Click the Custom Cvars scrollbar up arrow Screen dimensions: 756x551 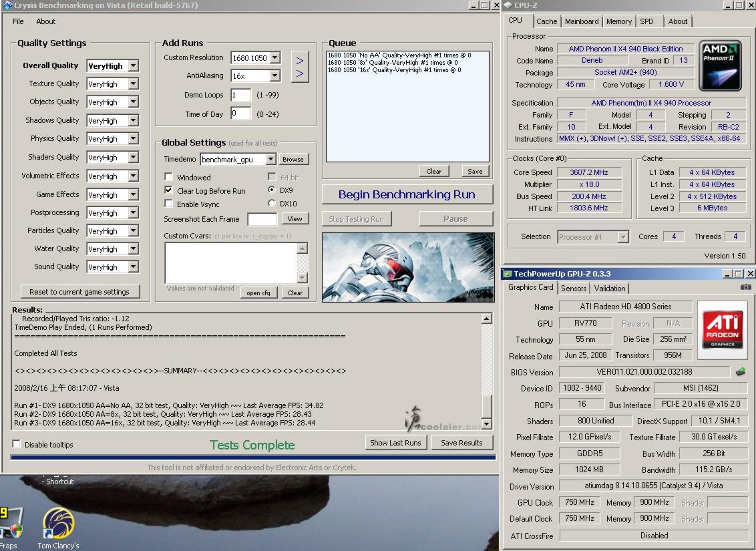coord(303,248)
